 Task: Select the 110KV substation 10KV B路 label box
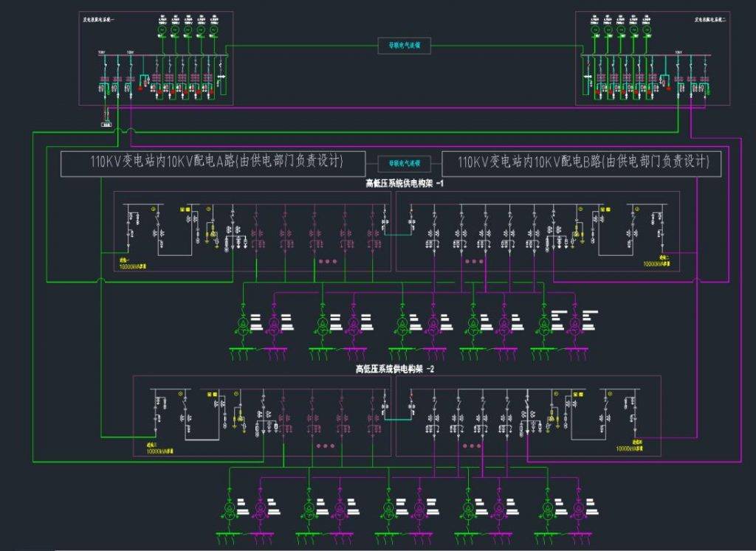[582, 164]
